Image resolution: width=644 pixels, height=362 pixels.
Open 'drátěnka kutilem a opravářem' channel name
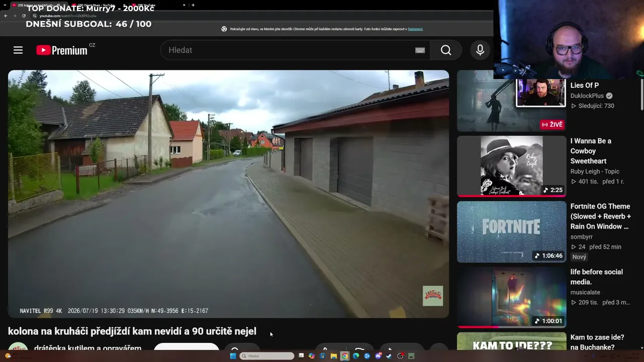(x=88, y=348)
